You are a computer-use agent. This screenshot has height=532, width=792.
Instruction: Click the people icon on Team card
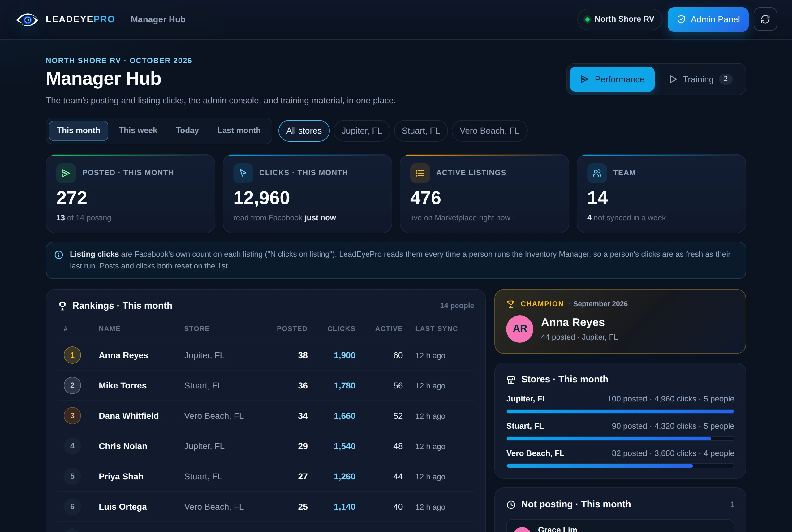(x=597, y=173)
